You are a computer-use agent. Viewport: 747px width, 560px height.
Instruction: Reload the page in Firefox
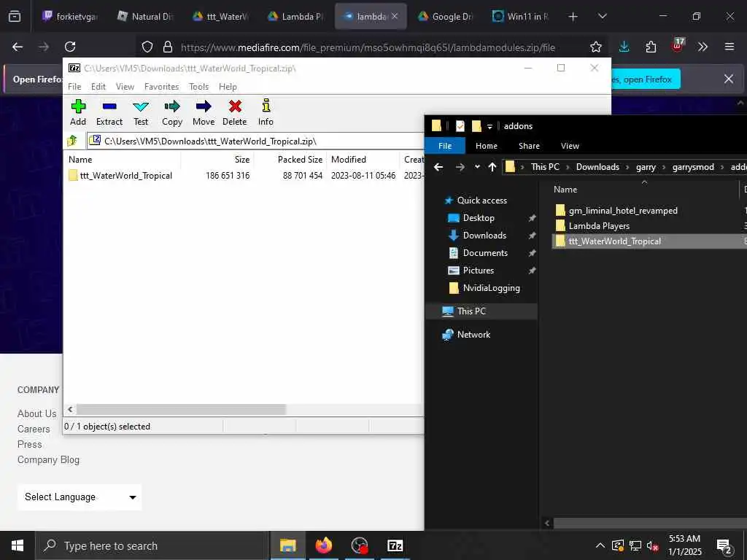click(x=70, y=47)
